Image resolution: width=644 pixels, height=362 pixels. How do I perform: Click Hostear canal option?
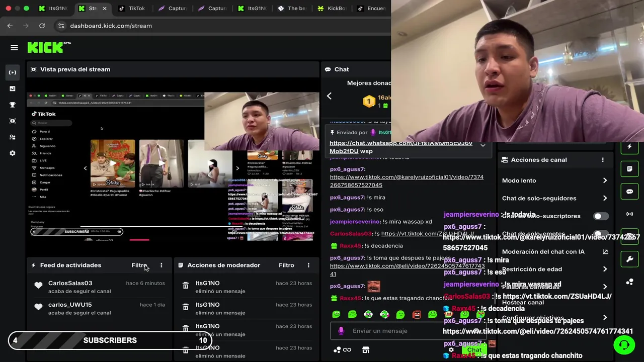tap(523, 303)
